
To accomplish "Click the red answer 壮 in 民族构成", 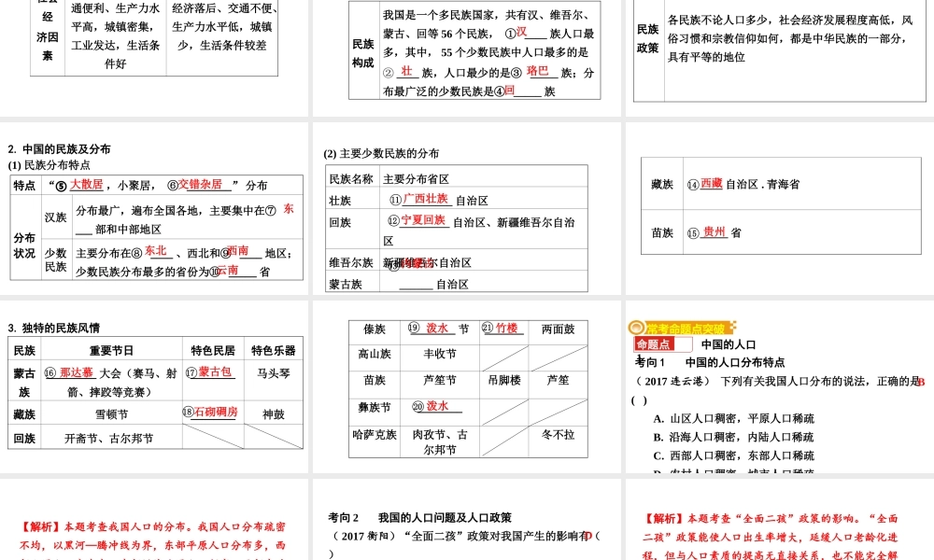I will (x=406, y=71).
